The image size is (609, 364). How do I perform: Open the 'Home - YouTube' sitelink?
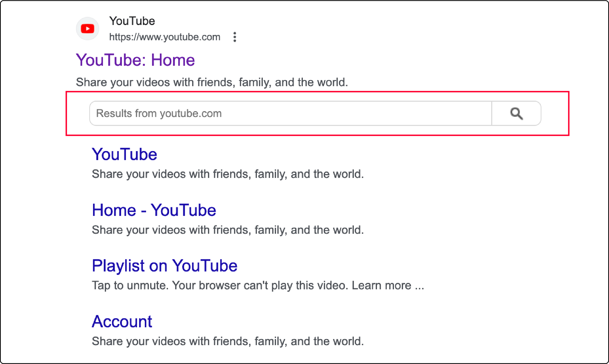(x=154, y=210)
